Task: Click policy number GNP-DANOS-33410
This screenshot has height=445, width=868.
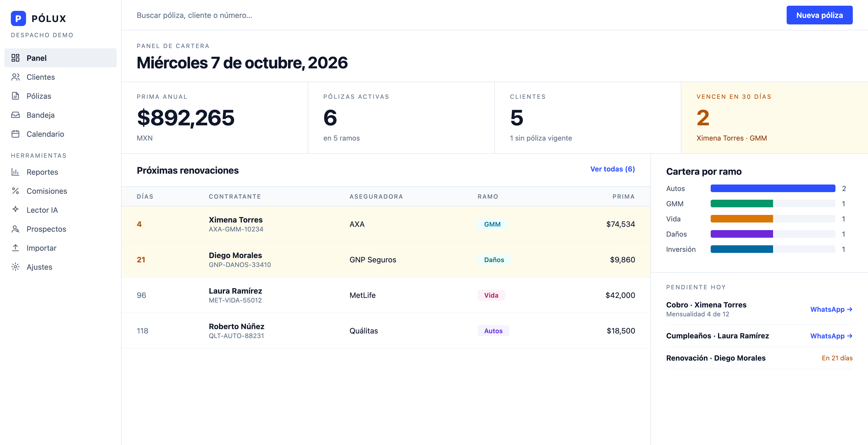Action: coord(240,265)
